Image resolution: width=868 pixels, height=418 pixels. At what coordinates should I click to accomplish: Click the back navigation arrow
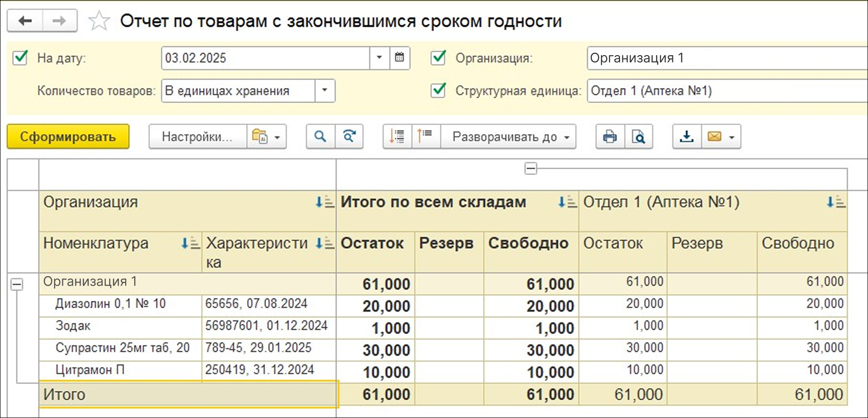pos(25,21)
